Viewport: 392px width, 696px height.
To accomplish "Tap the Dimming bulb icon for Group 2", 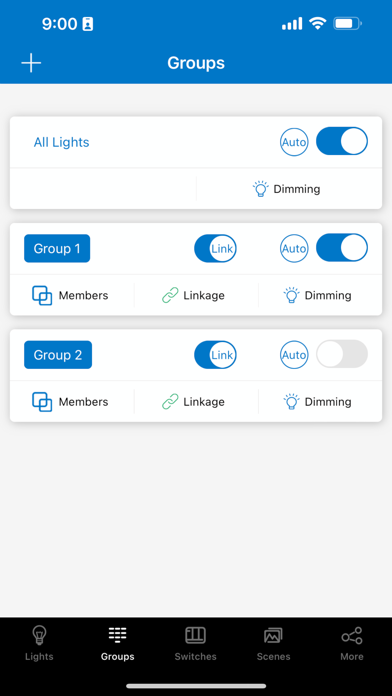I will [x=292, y=402].
